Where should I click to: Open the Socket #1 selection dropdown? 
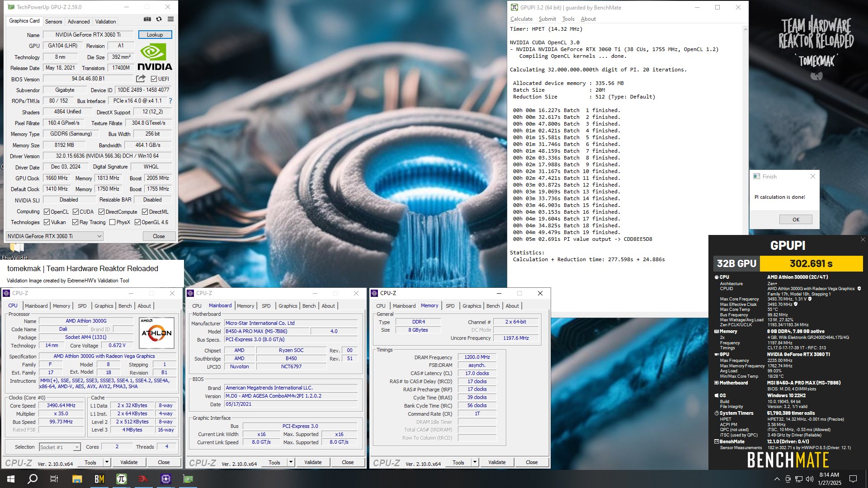tap(60, 447)
